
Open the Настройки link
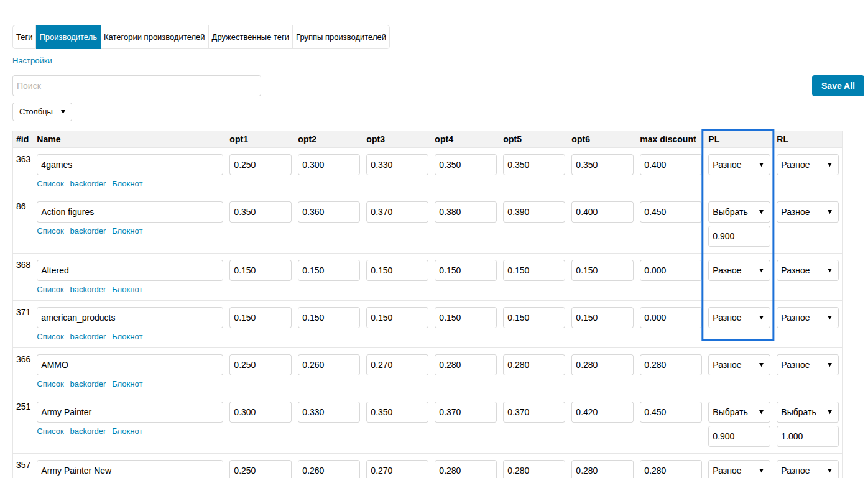(32, 60)
